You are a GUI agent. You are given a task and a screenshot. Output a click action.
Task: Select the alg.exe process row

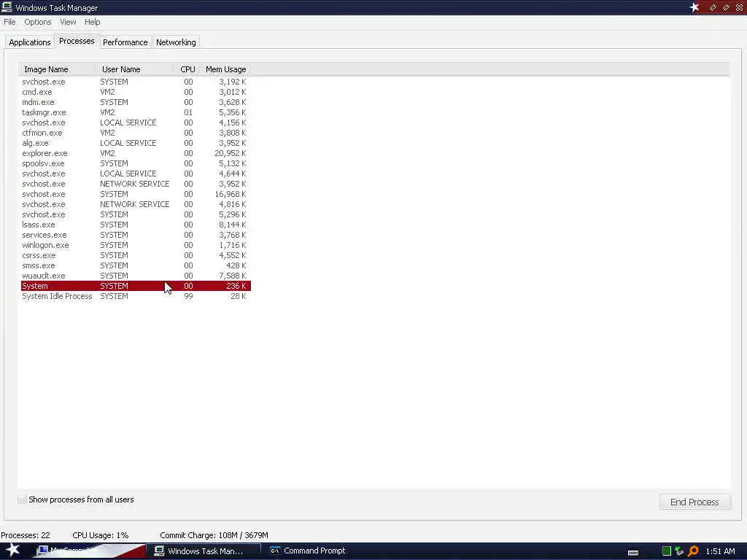coord(136,143)
